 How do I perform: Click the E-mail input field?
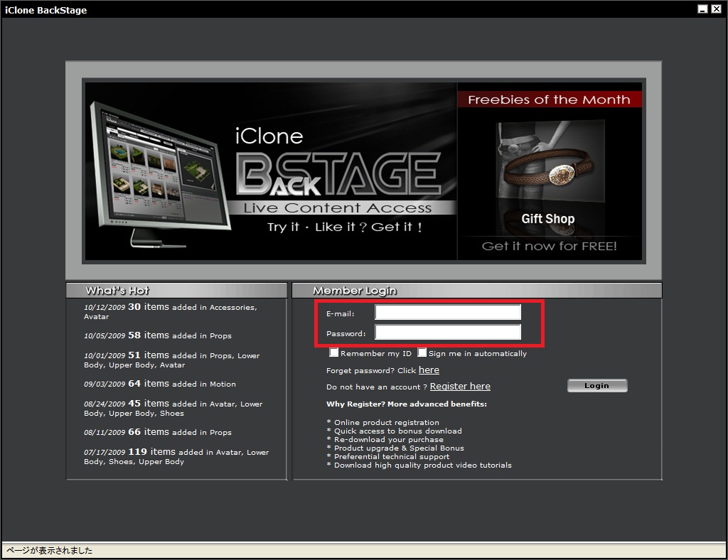click(448, 312)
